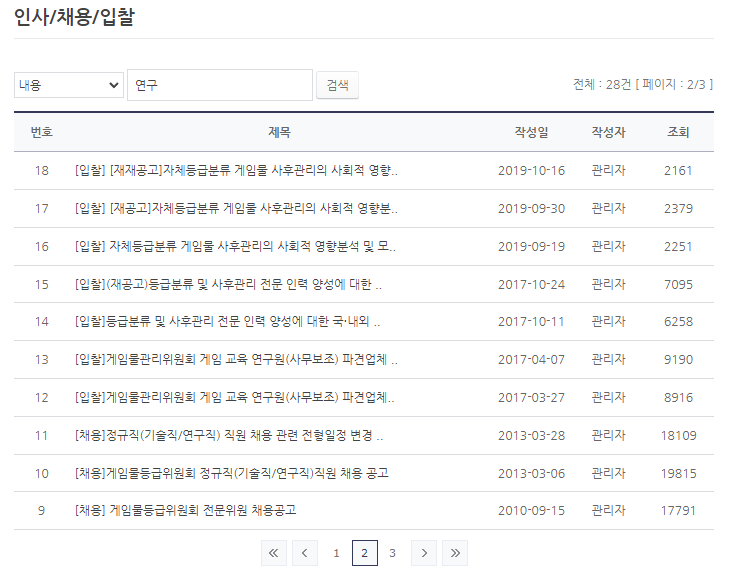Screen dimensions: 736x568
Task: Click view count 18109
Action: pos(678,436)
